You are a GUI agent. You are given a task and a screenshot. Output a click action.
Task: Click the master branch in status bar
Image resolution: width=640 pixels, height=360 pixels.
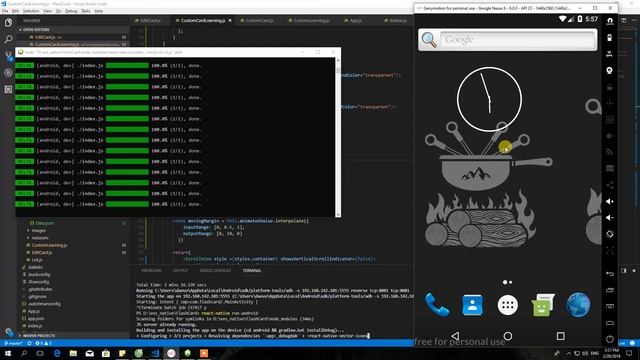[x=13, y=343]
